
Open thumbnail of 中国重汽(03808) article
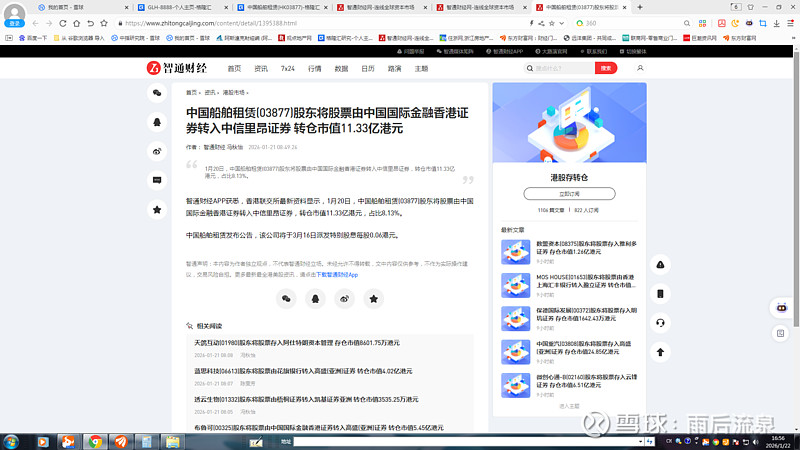pyautogui.click(x=515, y=352)
